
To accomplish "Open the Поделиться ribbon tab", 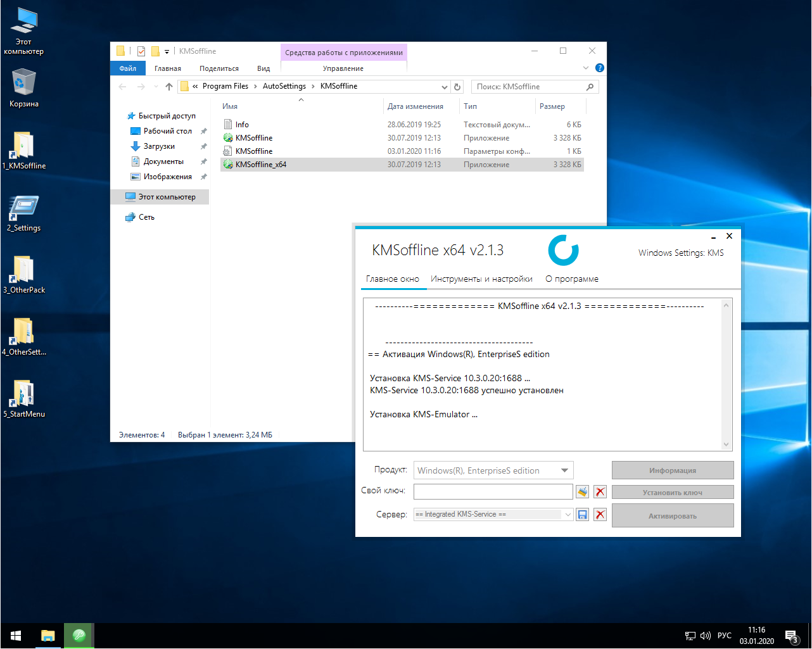I will [x=219, y=68].
